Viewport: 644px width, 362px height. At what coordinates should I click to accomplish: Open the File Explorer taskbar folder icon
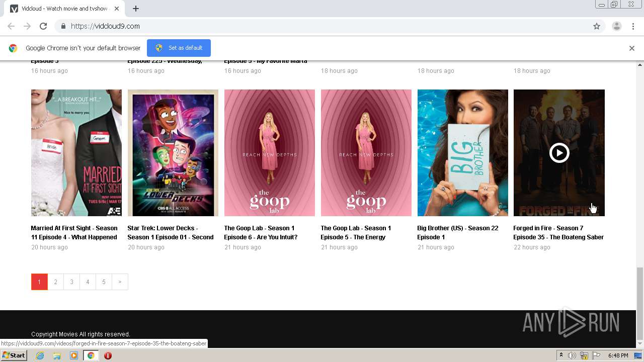[57, 355]
